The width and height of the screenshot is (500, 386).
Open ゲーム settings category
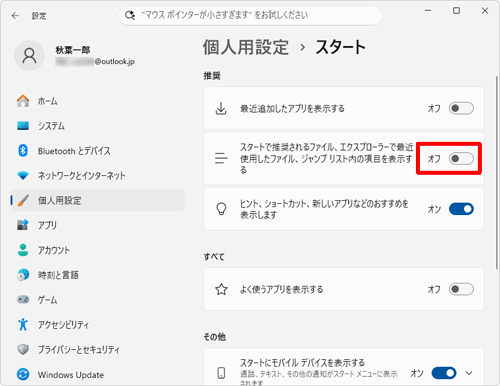pyautogui.click(x=97, y=299)
